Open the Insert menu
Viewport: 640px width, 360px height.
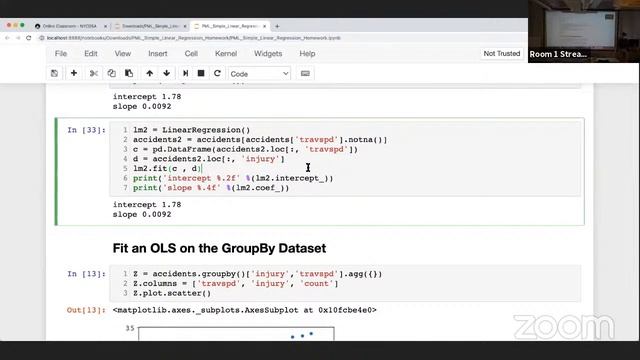click(158, 53)
